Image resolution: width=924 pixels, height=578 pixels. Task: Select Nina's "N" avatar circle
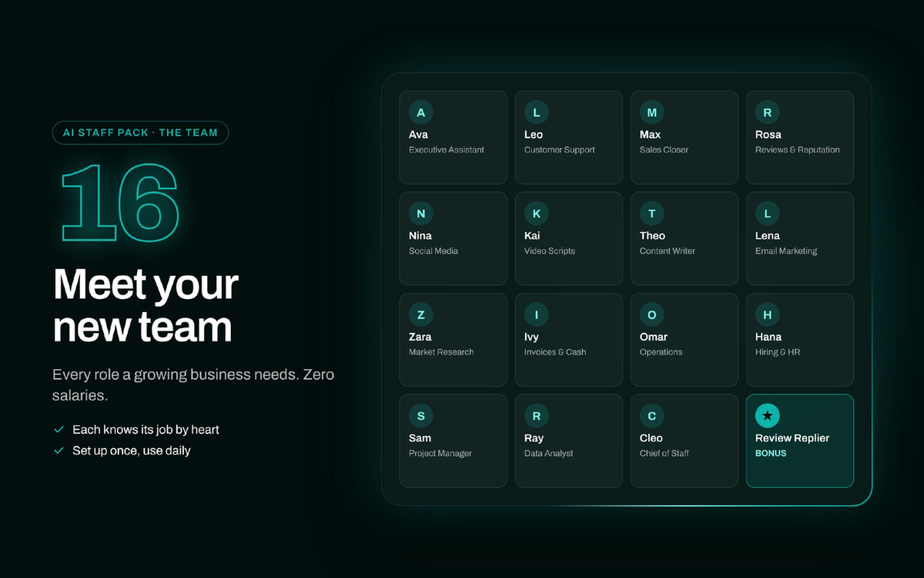tap(421, 213)
